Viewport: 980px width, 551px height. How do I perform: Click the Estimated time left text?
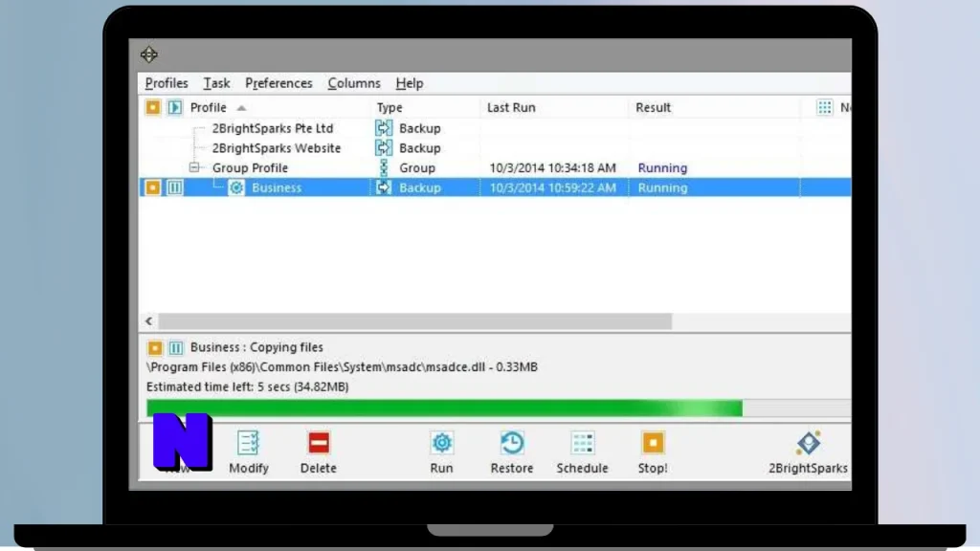(x=248, y=386)
